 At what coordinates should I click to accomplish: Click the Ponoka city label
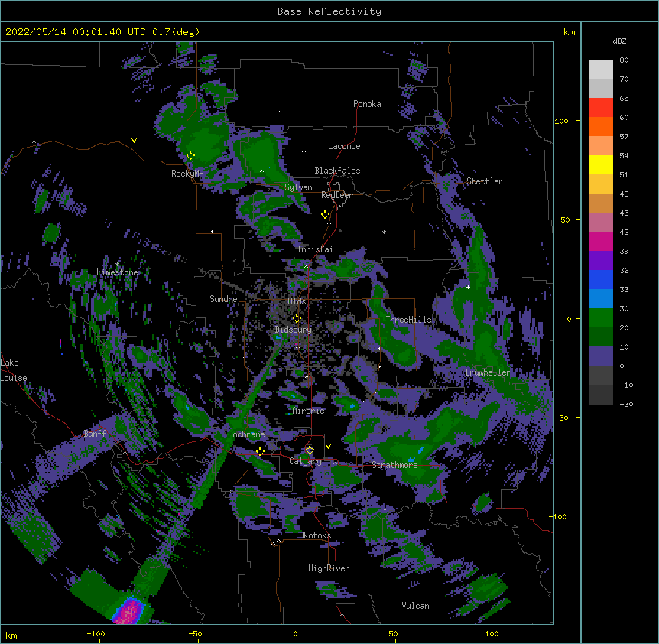coord(367,104)
